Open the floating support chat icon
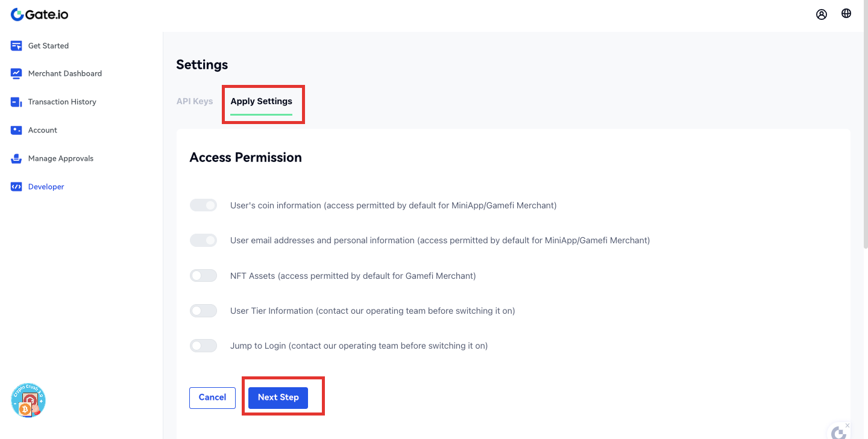Screen dimensions: 868x439 (838, 432)
